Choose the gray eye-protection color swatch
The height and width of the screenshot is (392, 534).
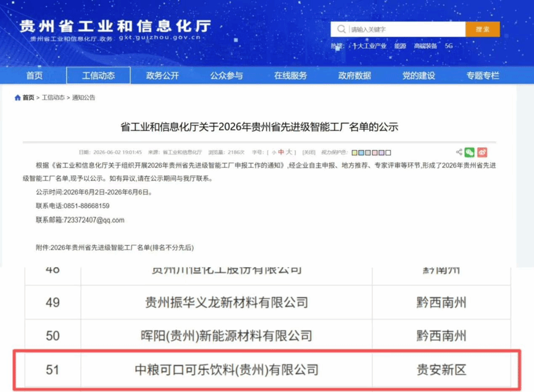coord(368,152)
